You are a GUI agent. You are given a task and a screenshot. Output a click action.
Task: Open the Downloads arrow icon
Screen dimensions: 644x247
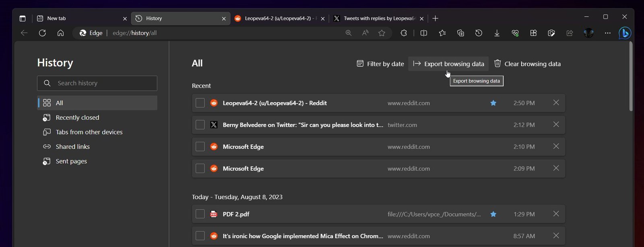coord(497,33)
